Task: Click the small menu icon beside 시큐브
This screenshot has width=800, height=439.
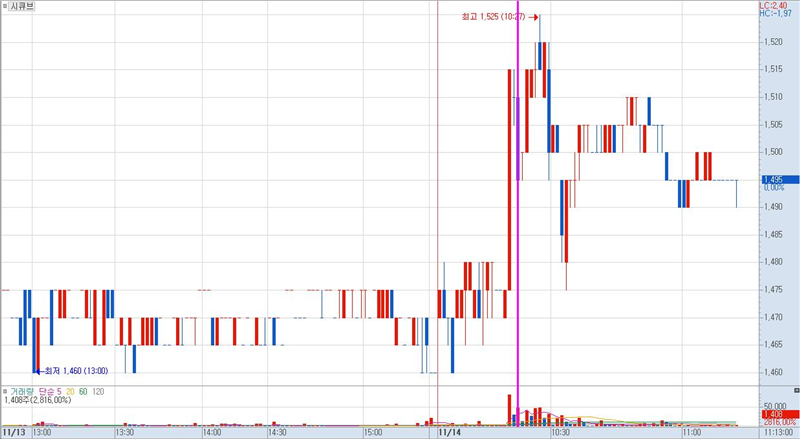Action: tap(5, 6)
